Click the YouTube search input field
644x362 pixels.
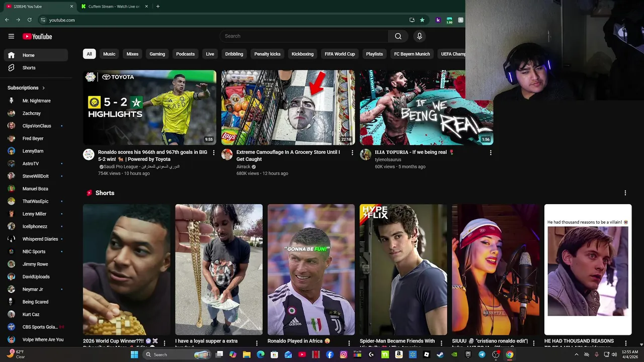click(x=303, y=36)
